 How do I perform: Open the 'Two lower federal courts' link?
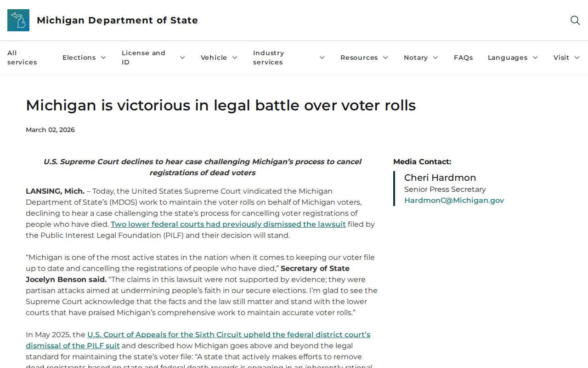point(228,224)
